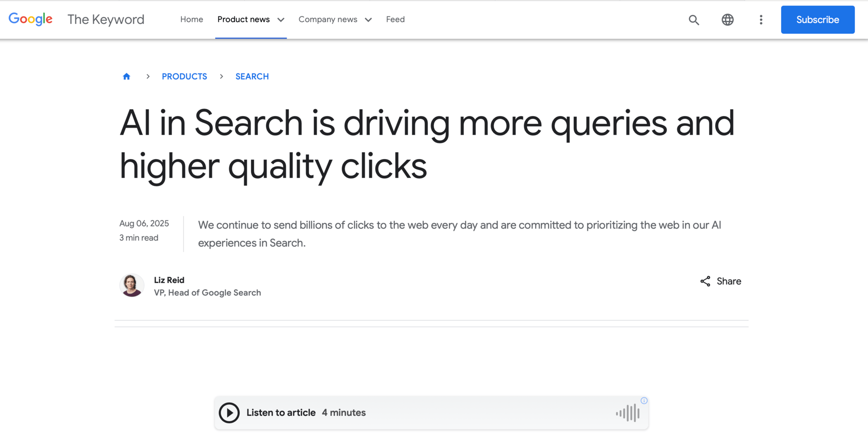Go to the Feed nav item

(x=396, y=19)
